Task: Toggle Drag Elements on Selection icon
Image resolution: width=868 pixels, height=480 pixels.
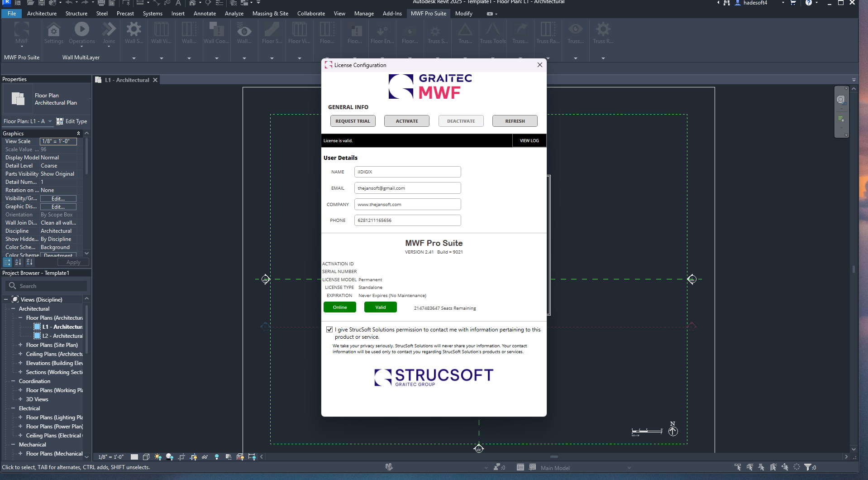Action: [785, 467]
